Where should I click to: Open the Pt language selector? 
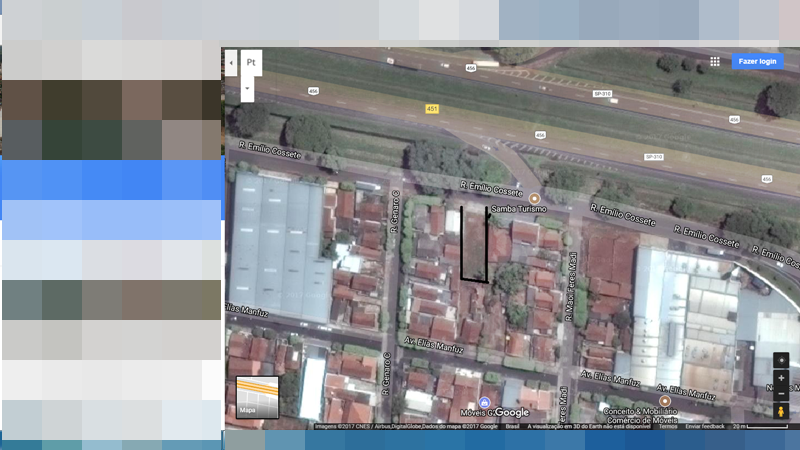[x=251, y=62]
